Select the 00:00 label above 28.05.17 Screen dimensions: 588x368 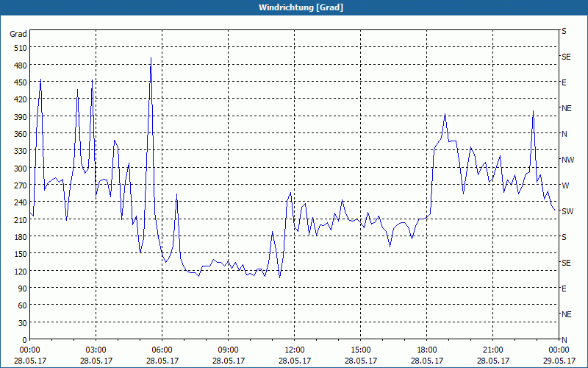(30, 350)
